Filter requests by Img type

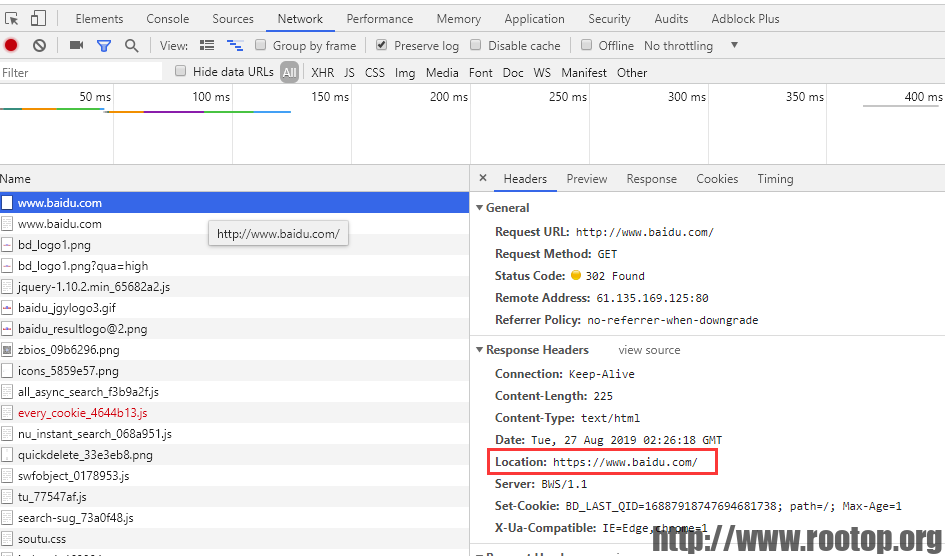click(x=405, y=72)
